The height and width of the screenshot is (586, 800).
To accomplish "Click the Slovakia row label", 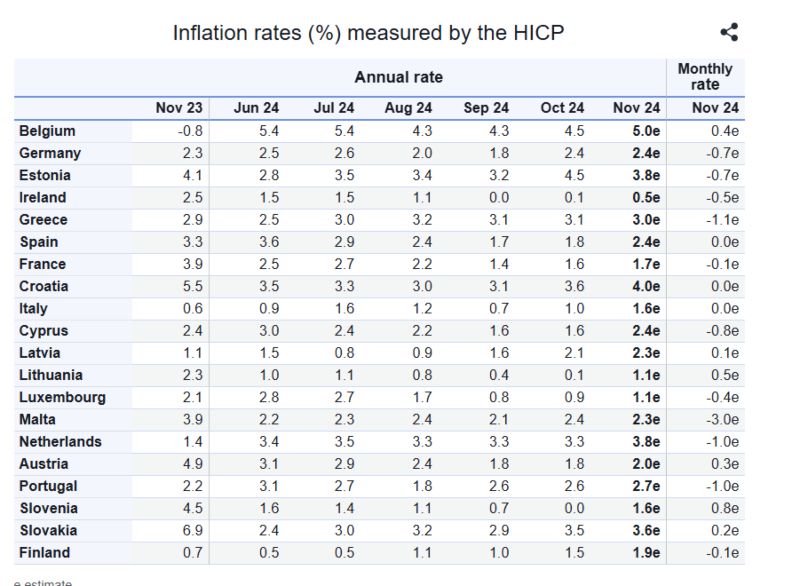I will pos(48,530).
